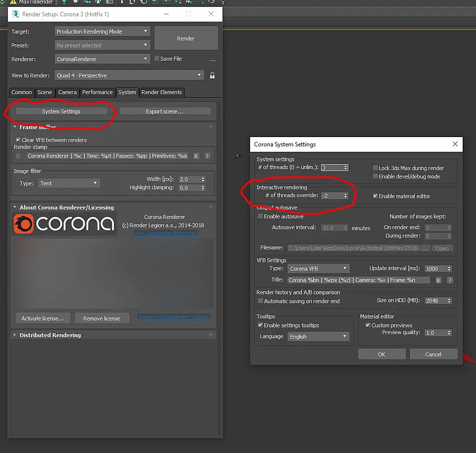This screenshot has height=453, width=476.
Task: Close the Corona System Settings dialog
Action: (x=455, y=144)
